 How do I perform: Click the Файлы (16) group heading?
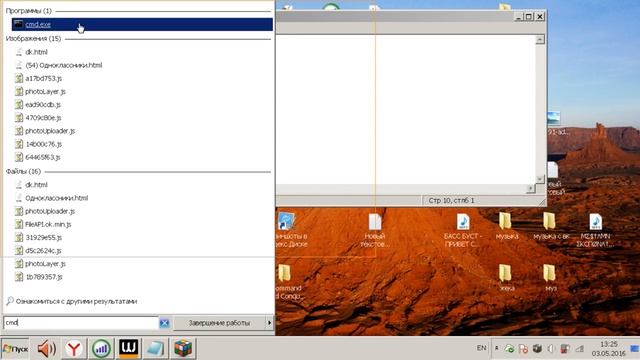23,171
